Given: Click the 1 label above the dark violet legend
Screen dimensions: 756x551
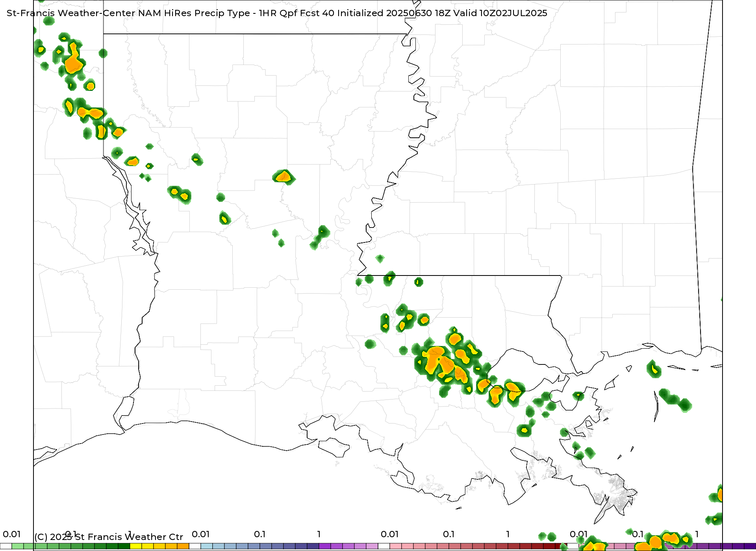Looking at the screenshot, I should click(697, 534).
